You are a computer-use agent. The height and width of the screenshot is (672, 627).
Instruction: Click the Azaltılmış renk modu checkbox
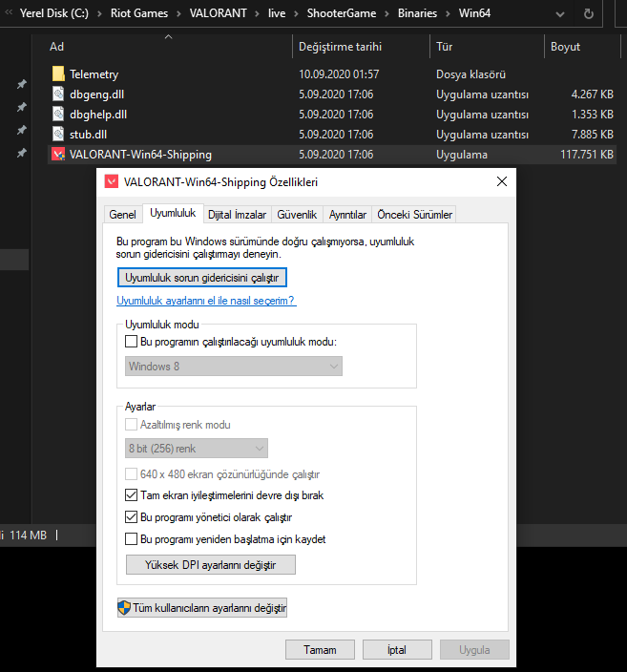[131, 424]
